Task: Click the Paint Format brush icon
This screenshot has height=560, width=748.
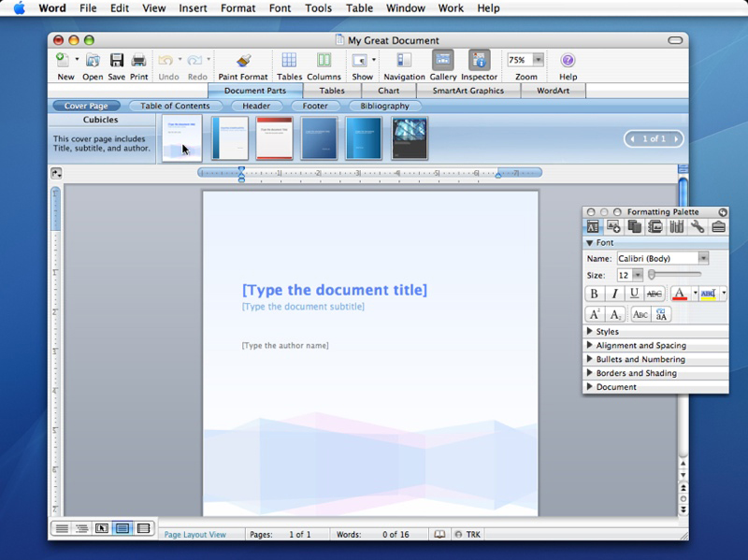Action: (244, 62)
